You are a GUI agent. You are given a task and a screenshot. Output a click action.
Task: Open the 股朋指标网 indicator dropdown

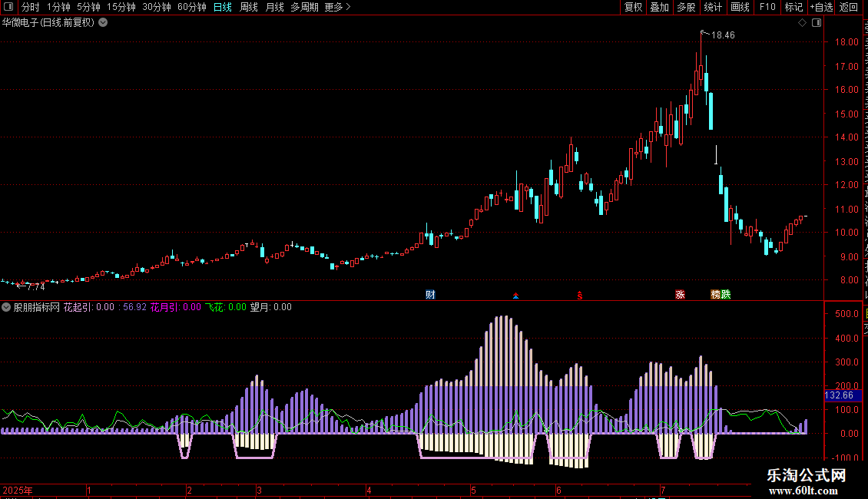(x=6, y=307)
